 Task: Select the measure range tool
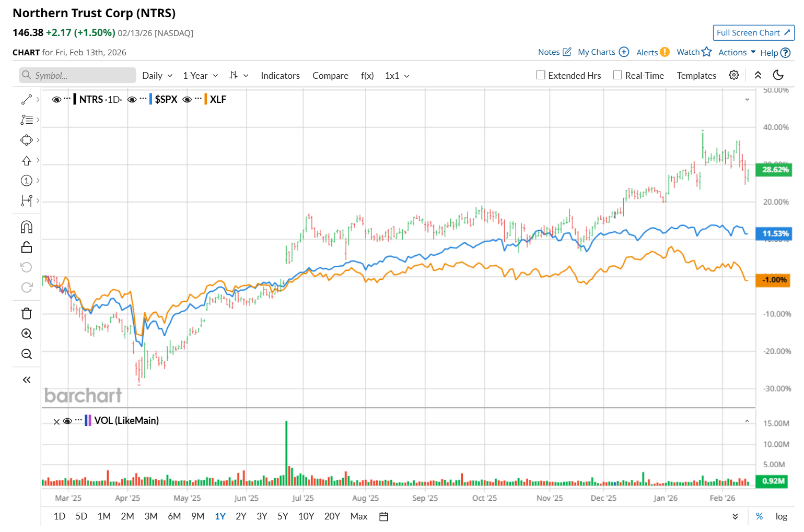coord(27,200)
